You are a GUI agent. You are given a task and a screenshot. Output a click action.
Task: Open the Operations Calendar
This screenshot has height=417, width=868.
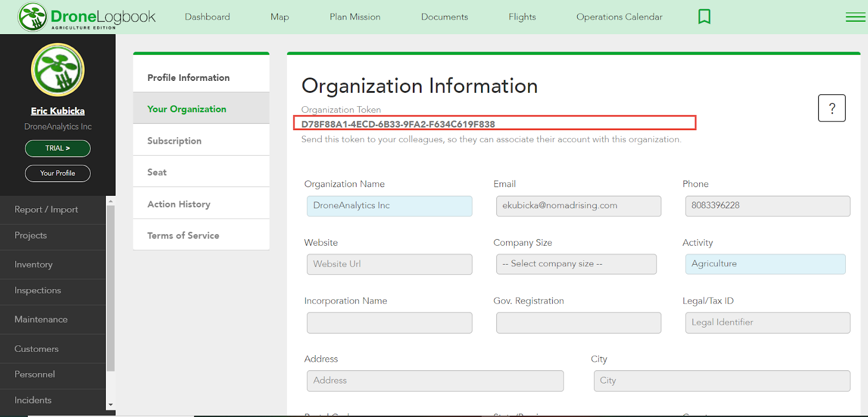(x=619, y=17)
